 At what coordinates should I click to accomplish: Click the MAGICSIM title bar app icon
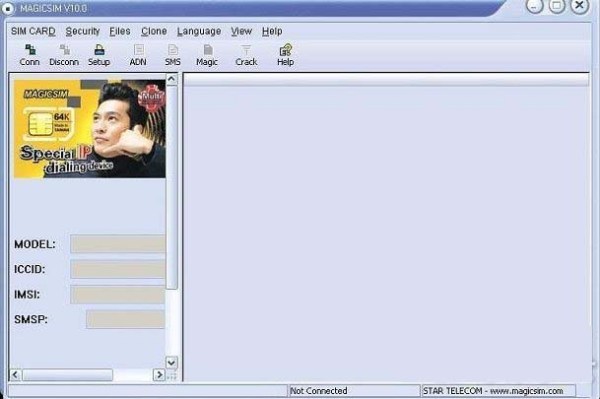tap(8, 8)
